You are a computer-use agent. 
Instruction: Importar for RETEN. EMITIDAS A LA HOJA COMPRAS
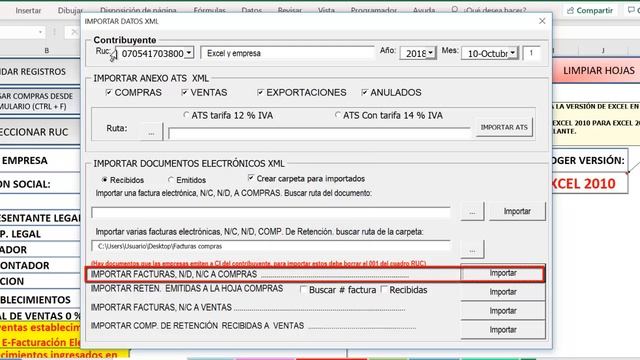tap(503, 292)
